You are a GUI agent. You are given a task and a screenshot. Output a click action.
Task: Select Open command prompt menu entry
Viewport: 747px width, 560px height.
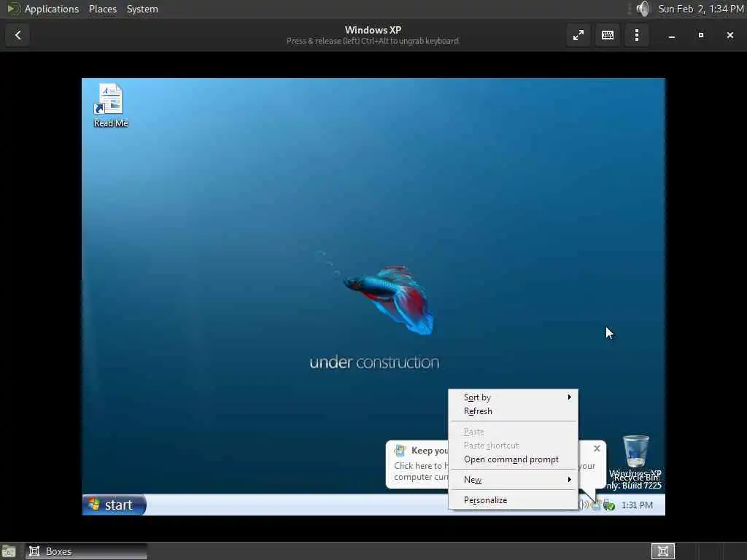[x=513, y=459]
